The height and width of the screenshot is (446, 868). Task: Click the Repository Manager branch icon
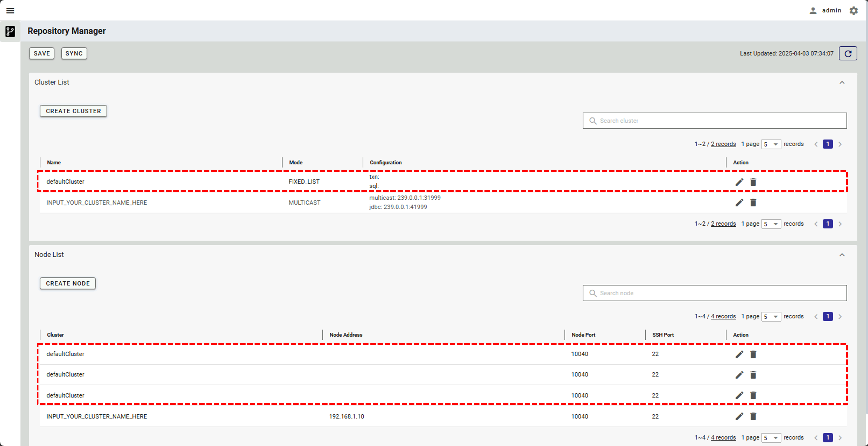pyautogui.click(x=10, y=31)
